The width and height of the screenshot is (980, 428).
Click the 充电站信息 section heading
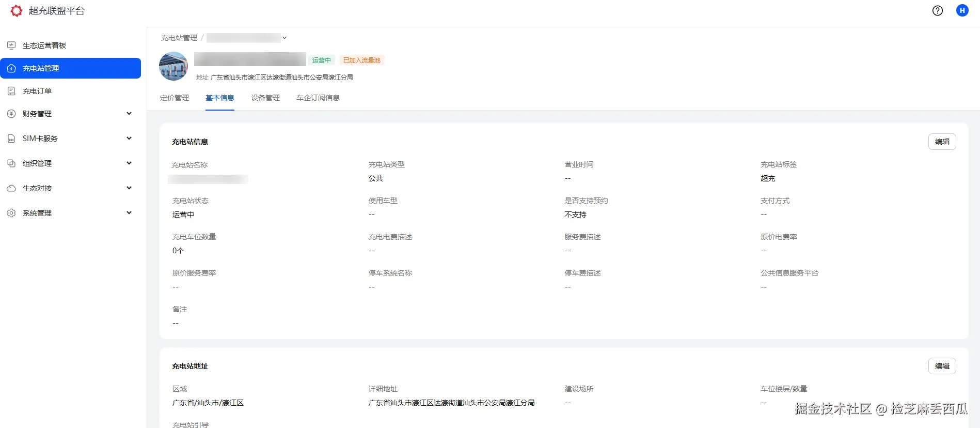pyautogui.click(x=190, y=142)
